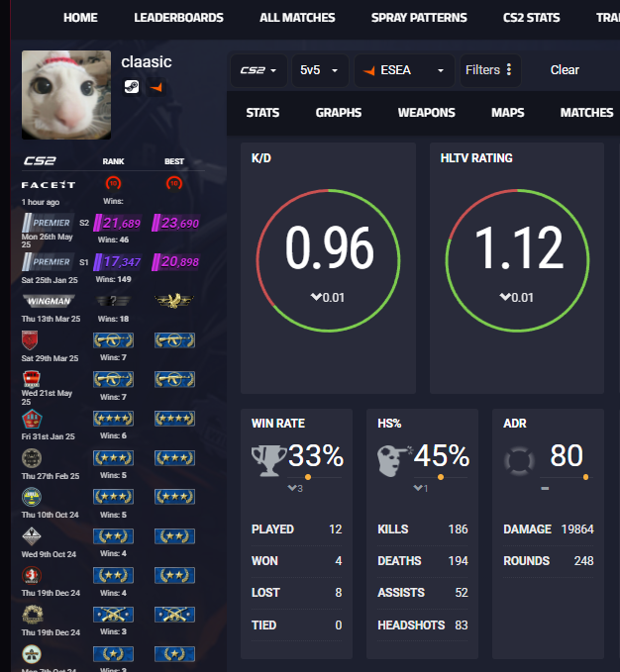Click the 'Wins: 46' text
The width and height of the screenshot is (620, 672).
pyautogui.click(x=113, y=240)
